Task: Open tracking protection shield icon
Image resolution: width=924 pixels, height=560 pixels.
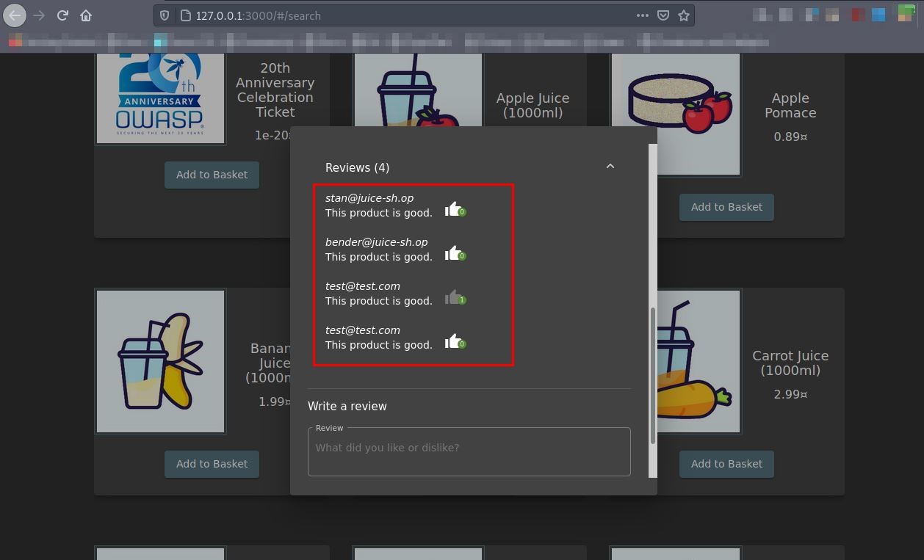Action: 165,15
